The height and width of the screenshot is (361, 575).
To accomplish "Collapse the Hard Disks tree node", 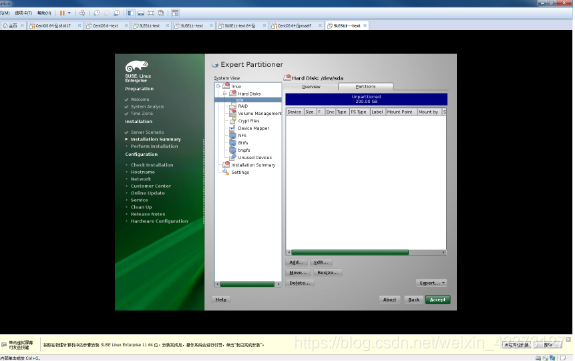I will click(x=225, y=94).
